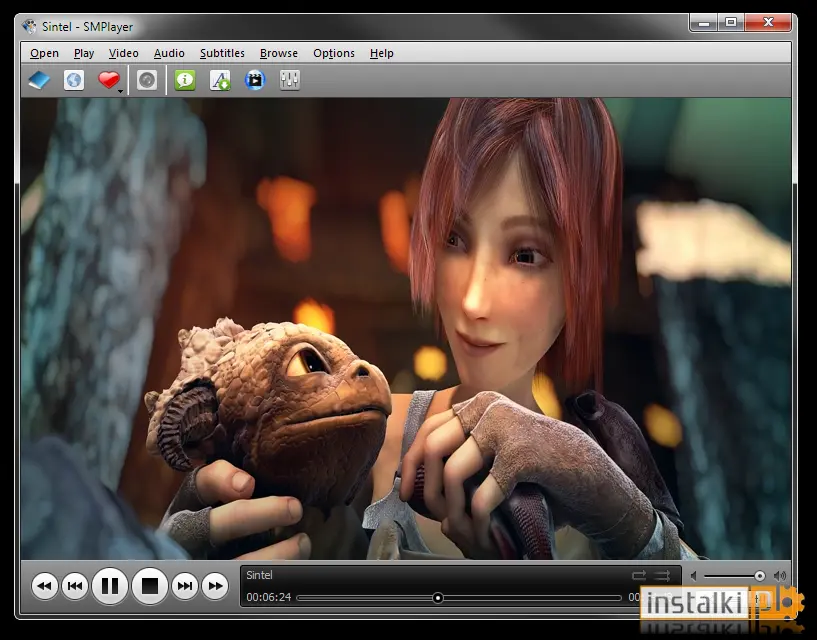The height and width of the screenshot is (640, 817).
Task: Maximize the SMPlayer window
Action: click(731, 22)
